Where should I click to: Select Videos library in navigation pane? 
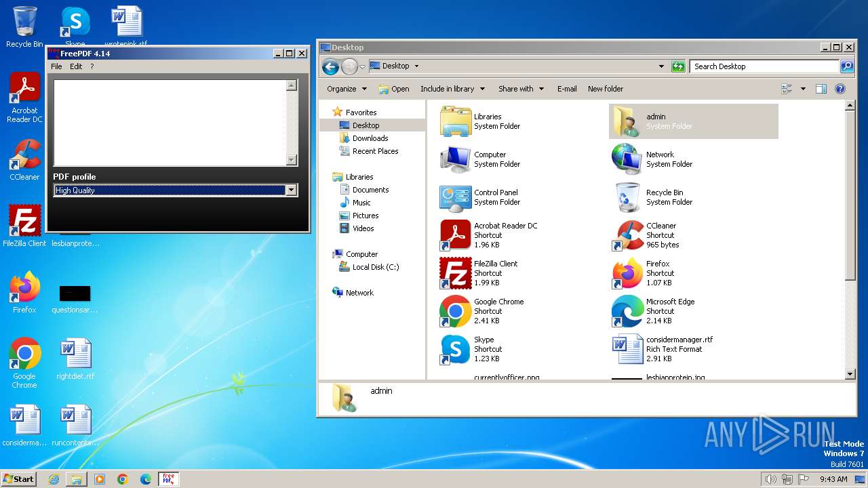363,228
